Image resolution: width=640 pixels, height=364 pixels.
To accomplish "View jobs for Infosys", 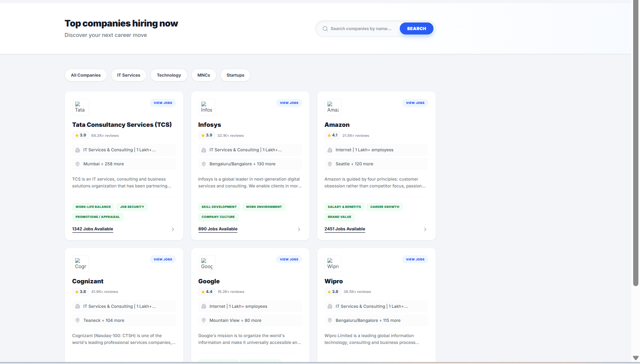I will 289,103.
